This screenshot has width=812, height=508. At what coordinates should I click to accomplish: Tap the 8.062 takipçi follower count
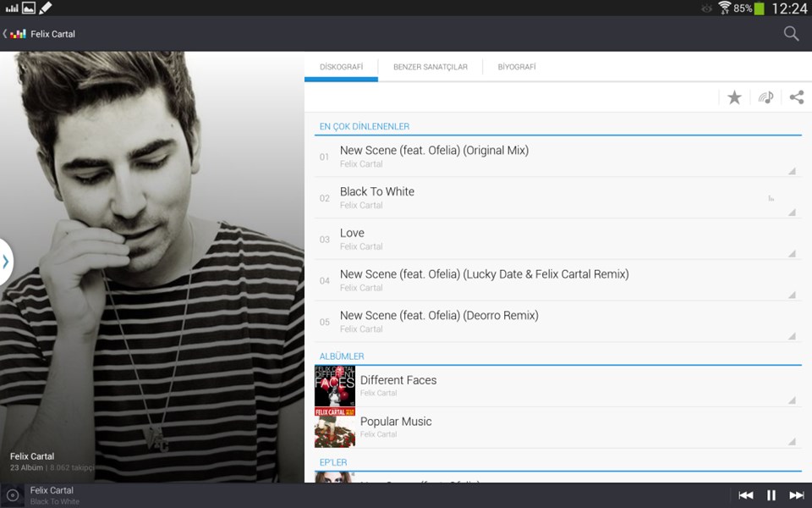72,467
